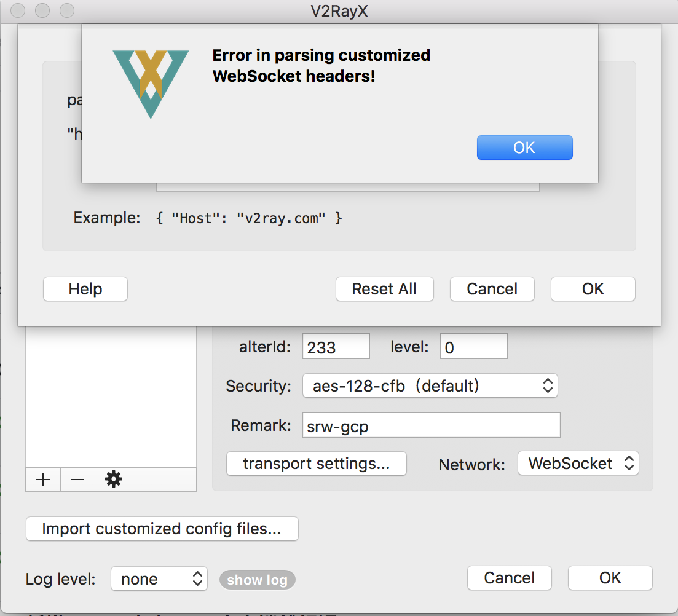
Task: Click the minimize button on the V2RayX window
Action: click(x=42, y=10)
